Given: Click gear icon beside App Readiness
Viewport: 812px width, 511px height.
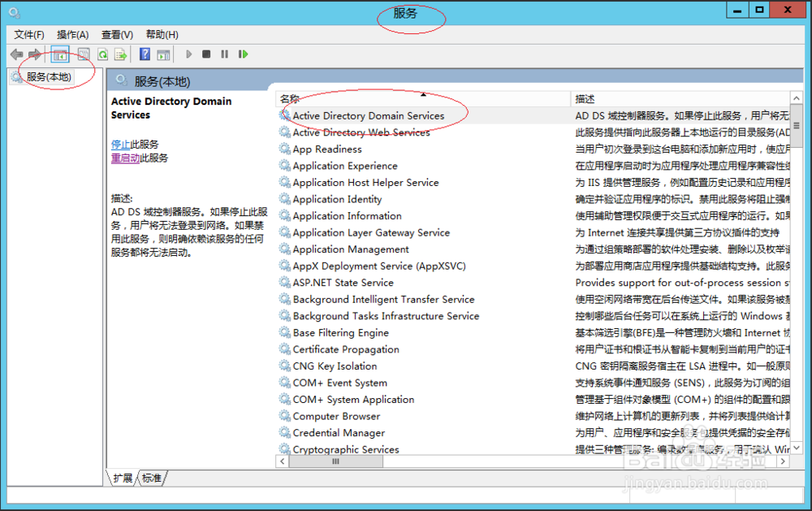Looking at the screenshot, I should click(x=285, y=149).
